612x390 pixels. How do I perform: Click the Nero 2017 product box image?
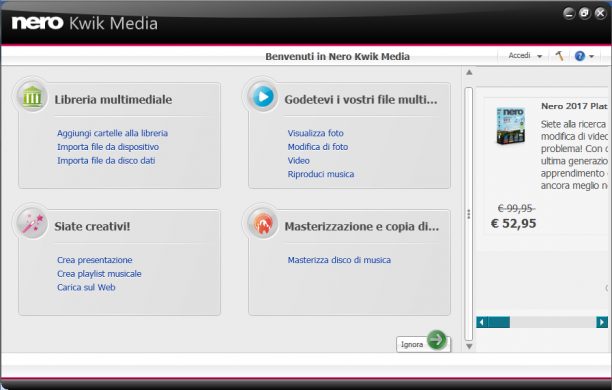click(511, 126)
